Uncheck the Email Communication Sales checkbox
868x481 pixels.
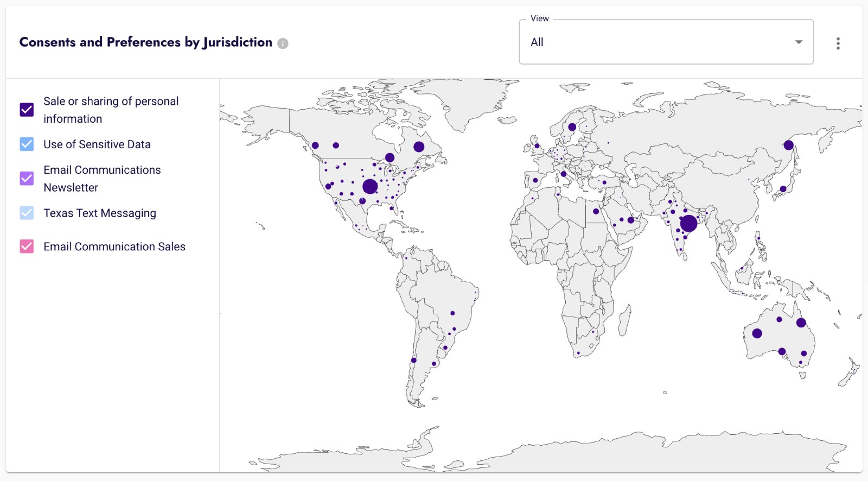point(27,246)
